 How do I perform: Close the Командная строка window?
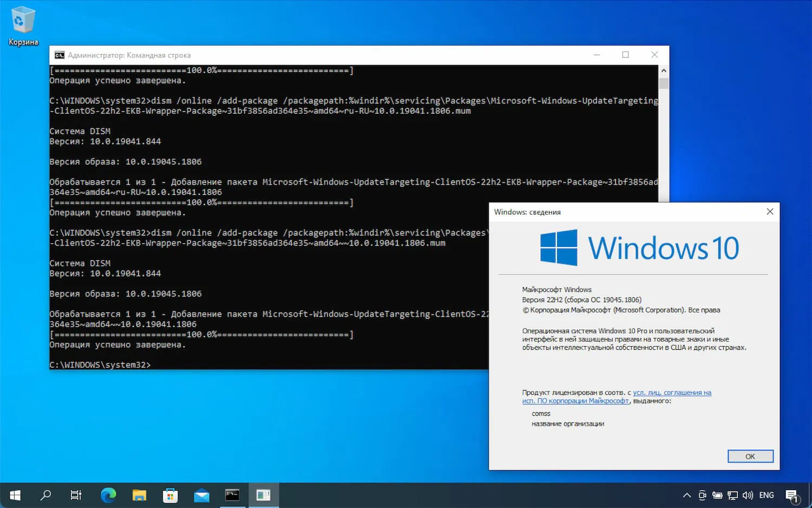[x=654, y=55]
